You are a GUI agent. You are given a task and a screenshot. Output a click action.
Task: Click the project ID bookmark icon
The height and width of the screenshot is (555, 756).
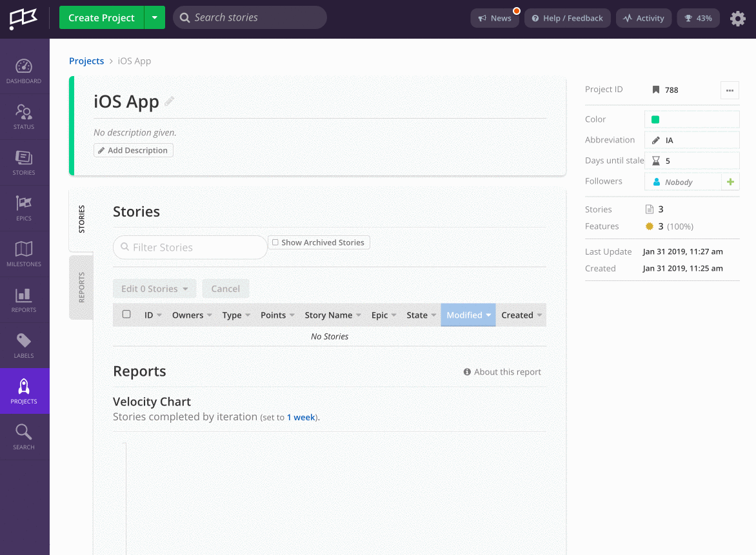pyautogui.click(x=656, y=90)
